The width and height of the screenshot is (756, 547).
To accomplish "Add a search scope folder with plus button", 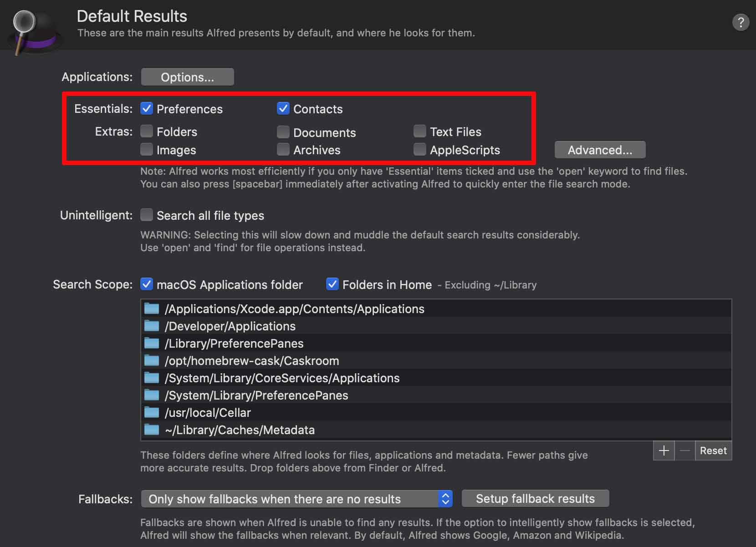I will click(664, 451).
